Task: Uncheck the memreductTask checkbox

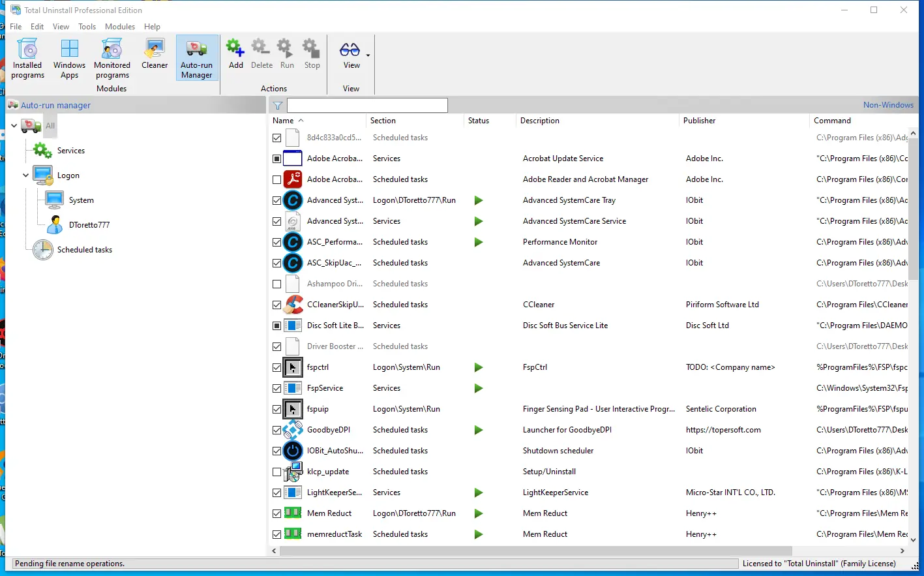Action: click(277, 534)
